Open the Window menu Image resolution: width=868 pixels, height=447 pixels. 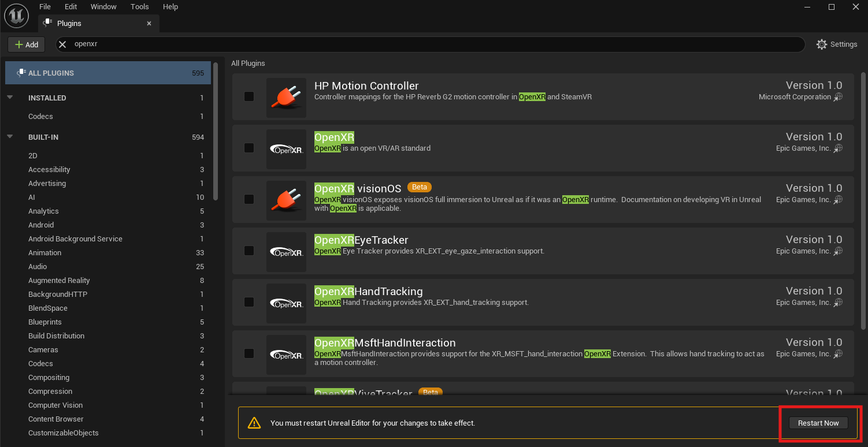103,7
